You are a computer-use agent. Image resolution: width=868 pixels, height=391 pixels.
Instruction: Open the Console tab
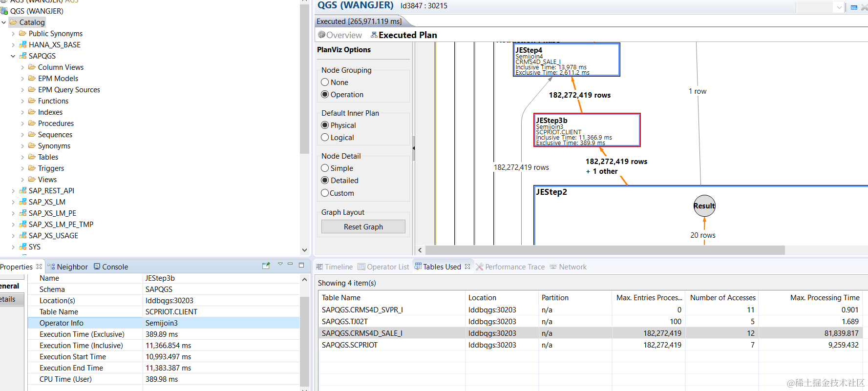coord(111,267)
